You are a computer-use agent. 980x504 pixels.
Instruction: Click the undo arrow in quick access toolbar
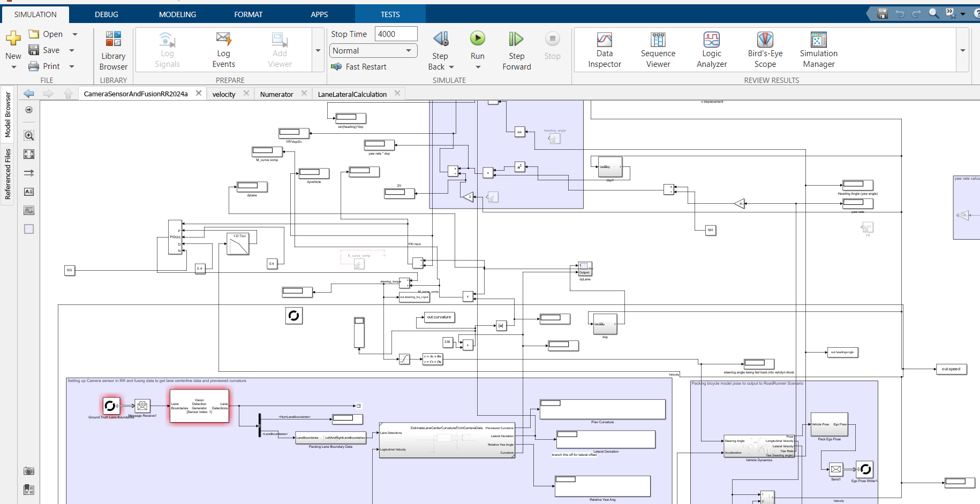[900, 14]
